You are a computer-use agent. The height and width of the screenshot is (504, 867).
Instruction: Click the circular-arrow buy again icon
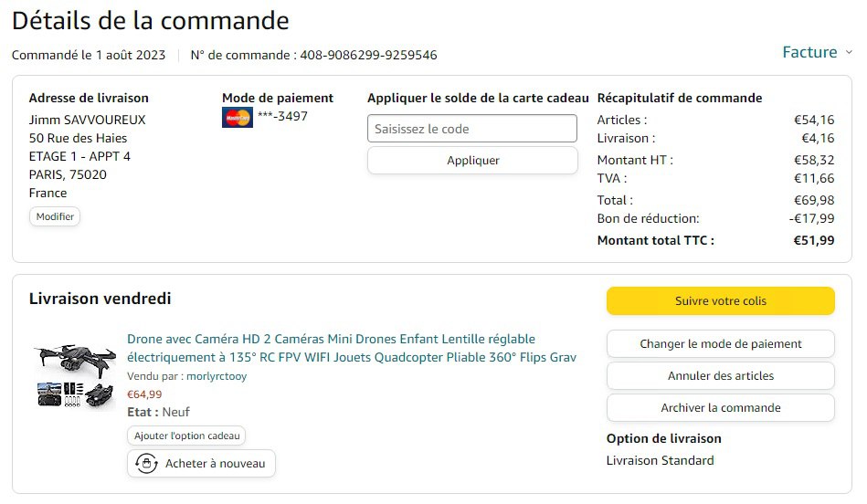click(146, 464)
